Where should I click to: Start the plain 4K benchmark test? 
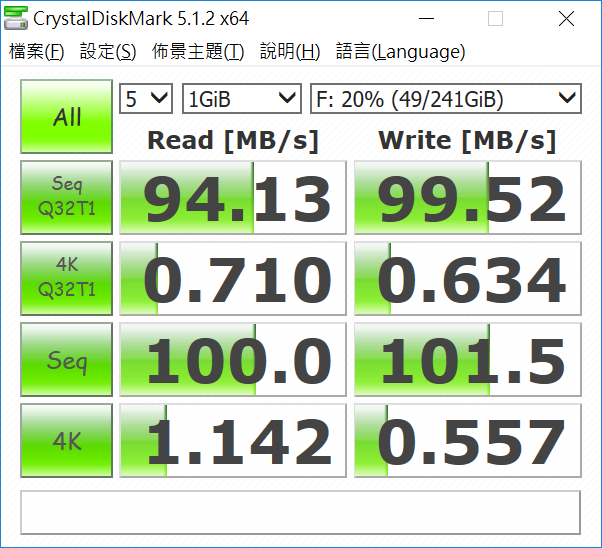point(66,440)
